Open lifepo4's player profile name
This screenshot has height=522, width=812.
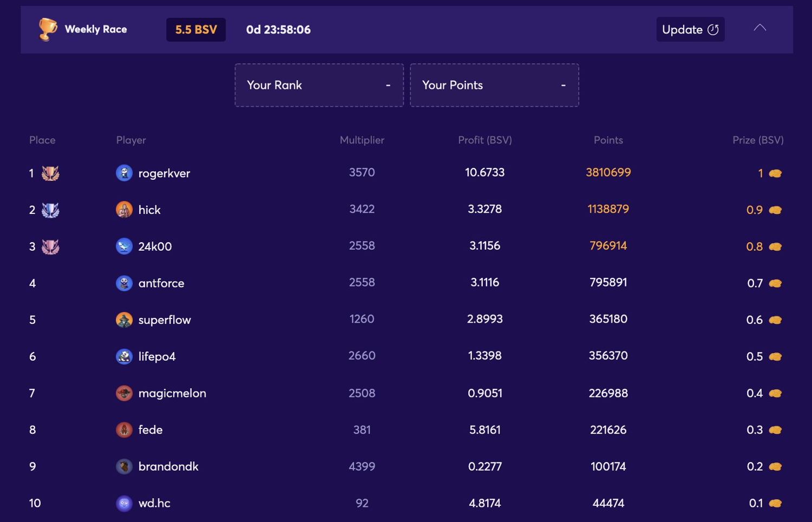(x=157, y=357)
